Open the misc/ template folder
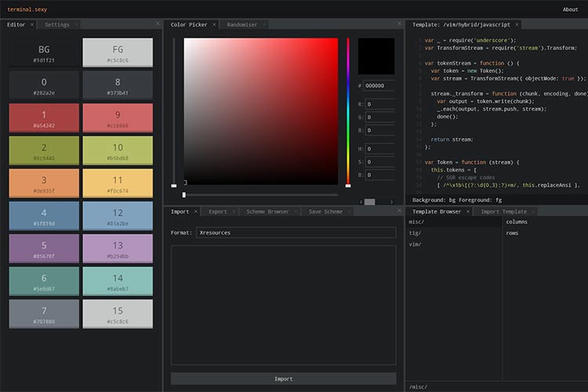 coord(454,222)
